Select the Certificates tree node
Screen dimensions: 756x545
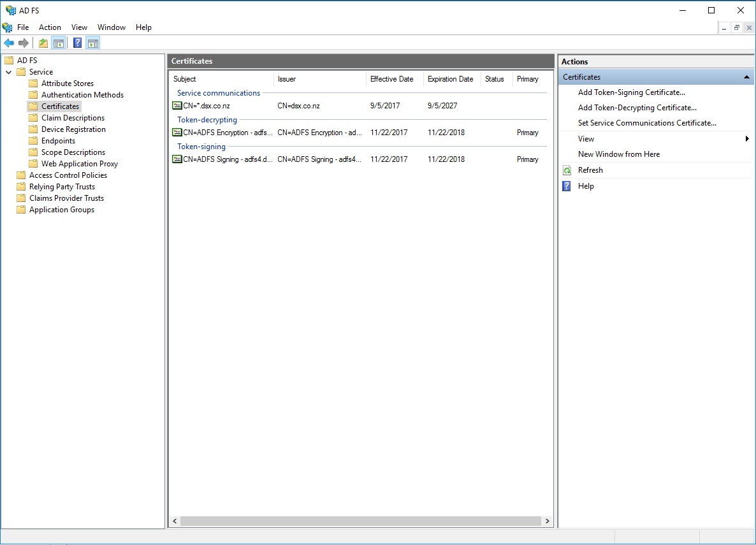click(x=61, y=106)
